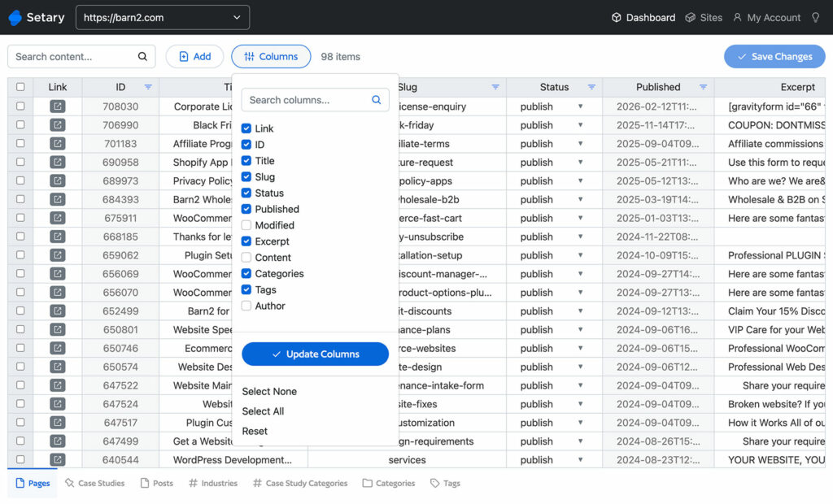Open the external link icon for row 659062

coord(58,255)
